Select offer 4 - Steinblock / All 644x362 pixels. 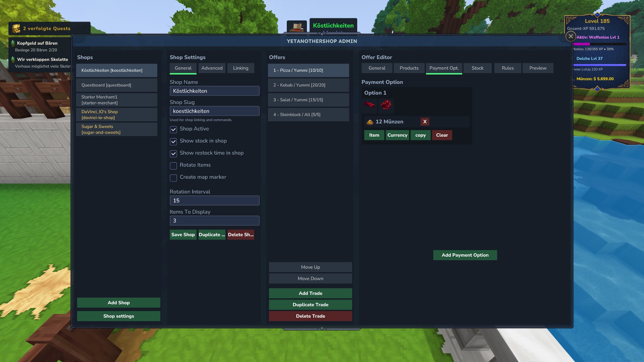pos(308,115)
